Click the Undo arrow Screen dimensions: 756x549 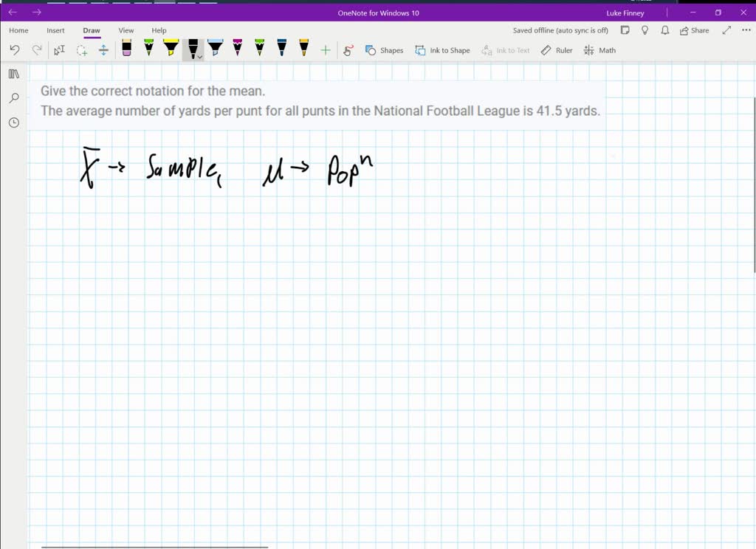14,49
